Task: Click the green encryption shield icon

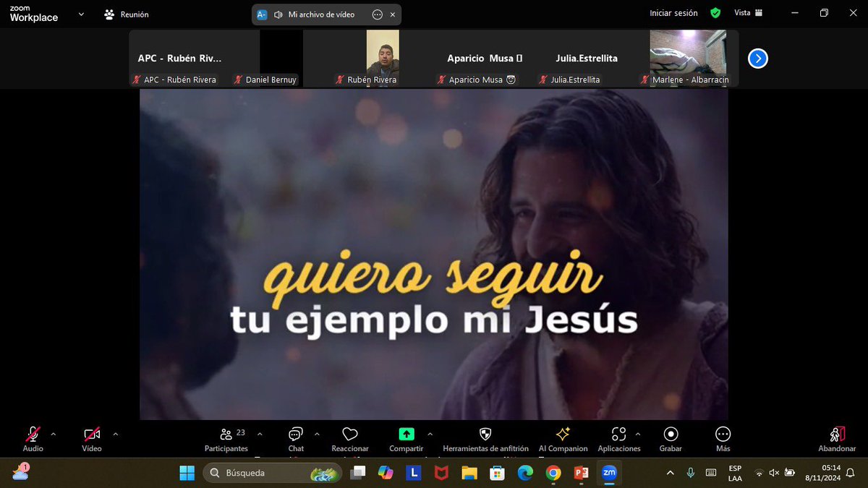Action: (x=715, y=13)
